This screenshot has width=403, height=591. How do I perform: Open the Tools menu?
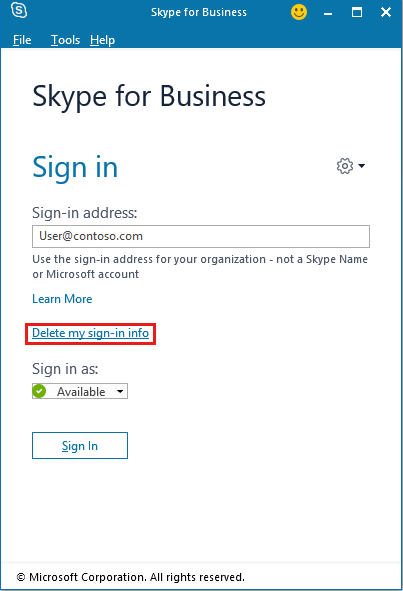[66, 40]
